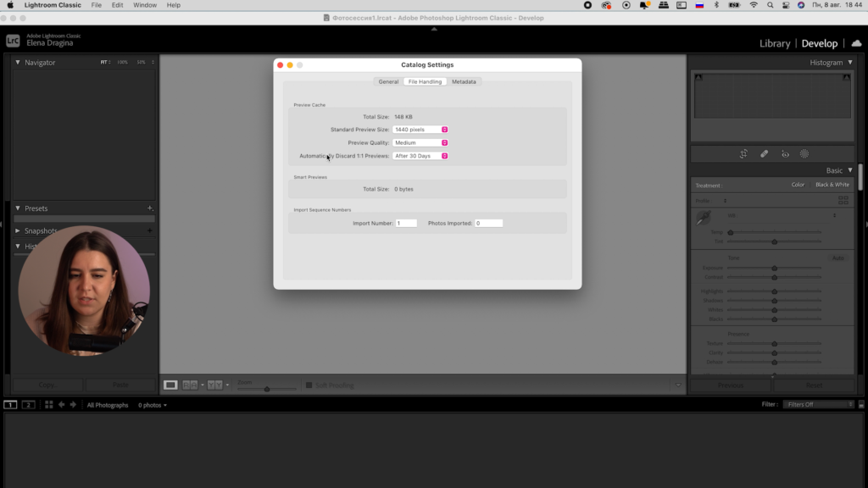Open the Standard Preview Size dropdown
Screen dimensions: 868x488
[420, 130]
